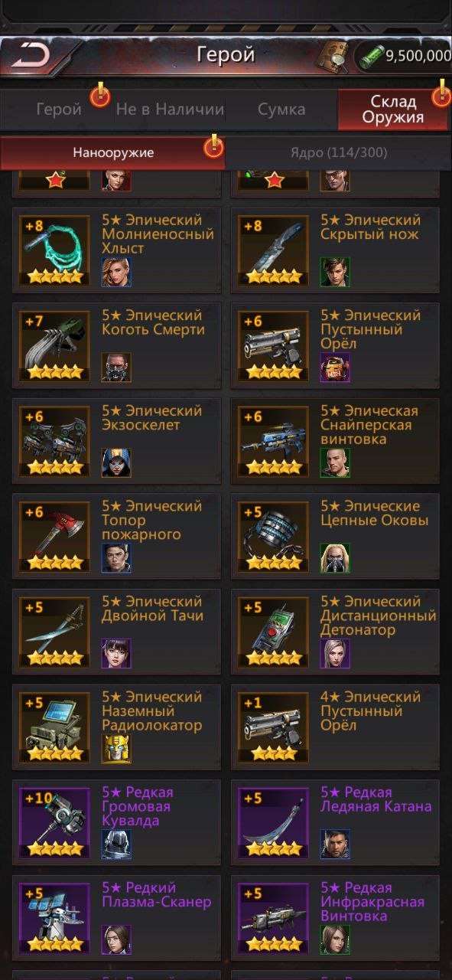Open the 4★ Эпический Пустынный Орёл card
The image size is (452, 980).
click(341, 727)
